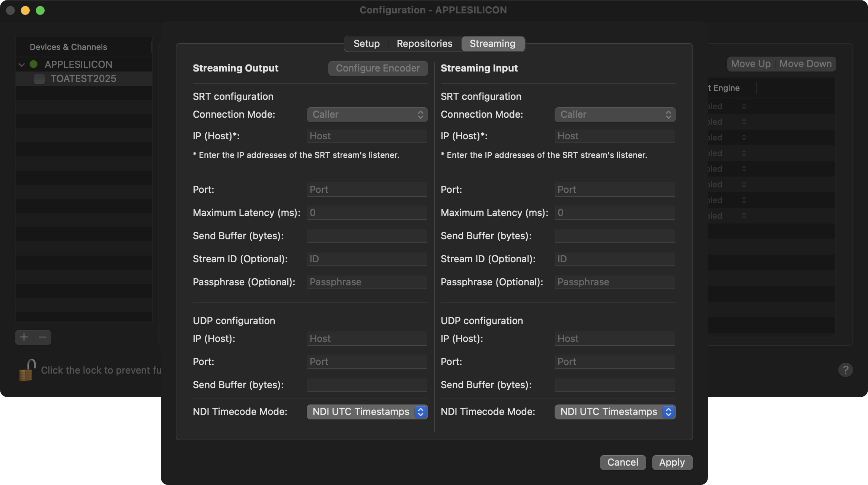
Task: Switch to the Setup tab
Action: point(366,44)
